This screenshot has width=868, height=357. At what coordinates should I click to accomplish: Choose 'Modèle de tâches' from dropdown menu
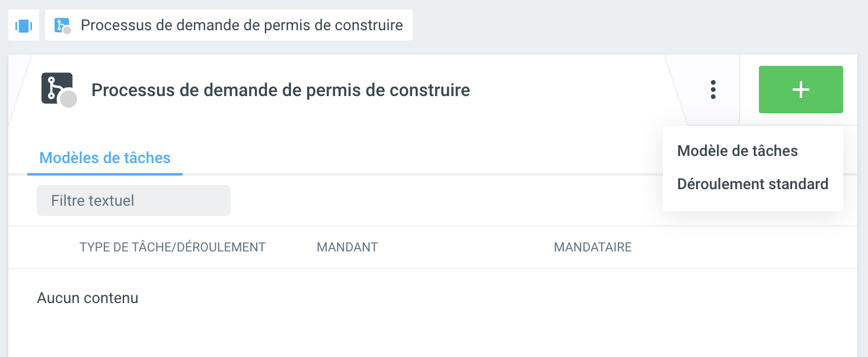coord(737,151)
